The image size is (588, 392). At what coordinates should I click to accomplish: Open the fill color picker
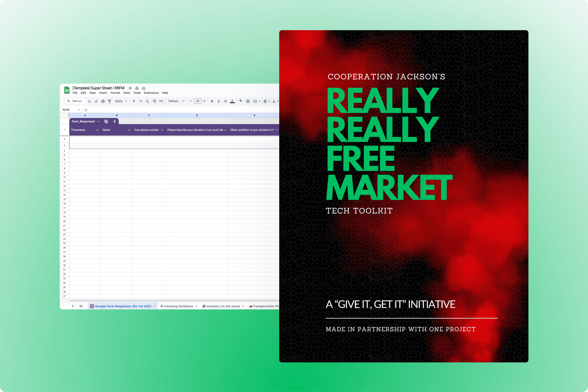pos(241,101)
